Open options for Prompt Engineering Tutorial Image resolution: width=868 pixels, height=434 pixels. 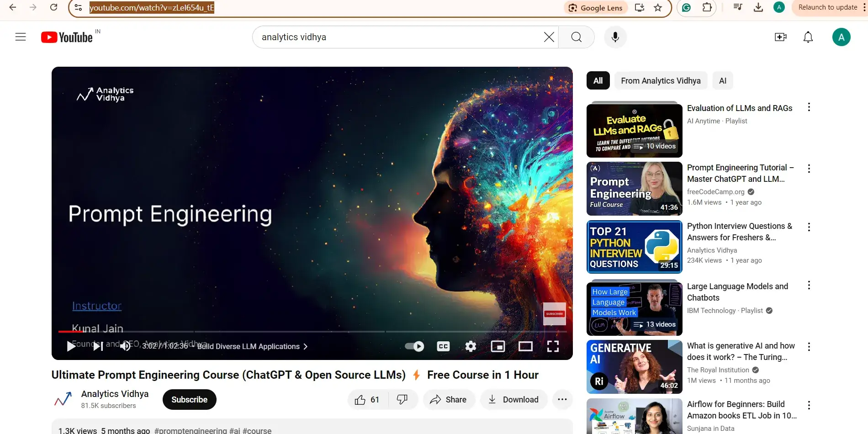point(809,169)
